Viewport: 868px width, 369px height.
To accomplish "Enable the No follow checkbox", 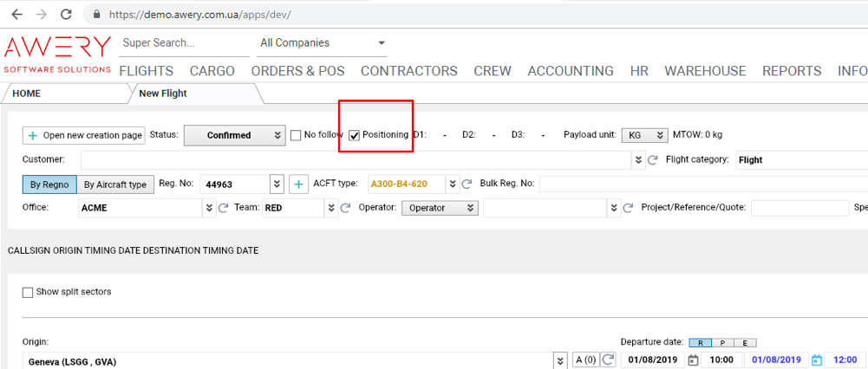I will pos(297,135).
